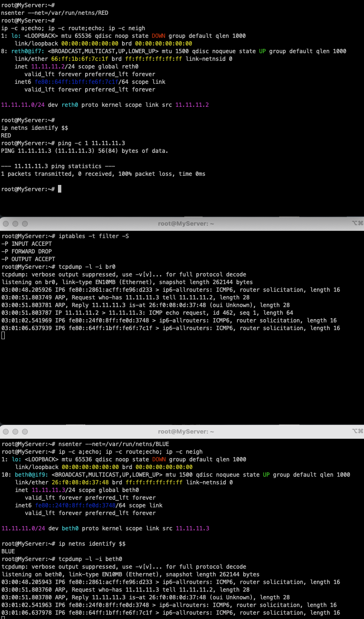Click the 'iptables -t filter -S' command
The width and height of the screenshot is (364, 619).
(93, 236)
